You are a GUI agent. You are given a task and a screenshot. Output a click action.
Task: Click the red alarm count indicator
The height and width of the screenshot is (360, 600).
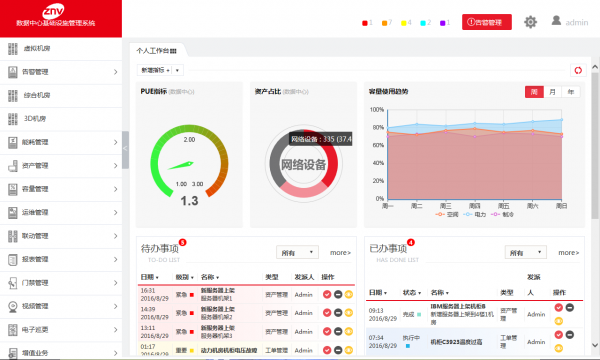367,23
